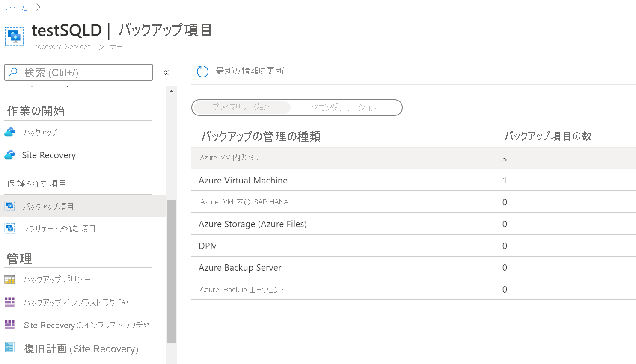Image resolution: width=636 pixels, height=364 pixels.
Task: Click the magnifier icon in search box
Action: (x=13, y=72)
